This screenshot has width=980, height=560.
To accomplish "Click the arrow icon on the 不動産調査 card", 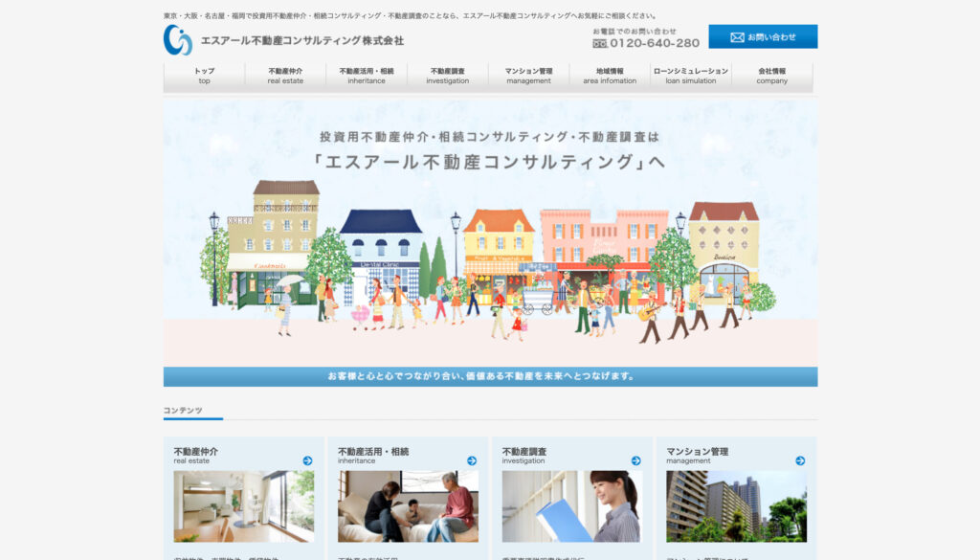I will click(x=635, y=460).
